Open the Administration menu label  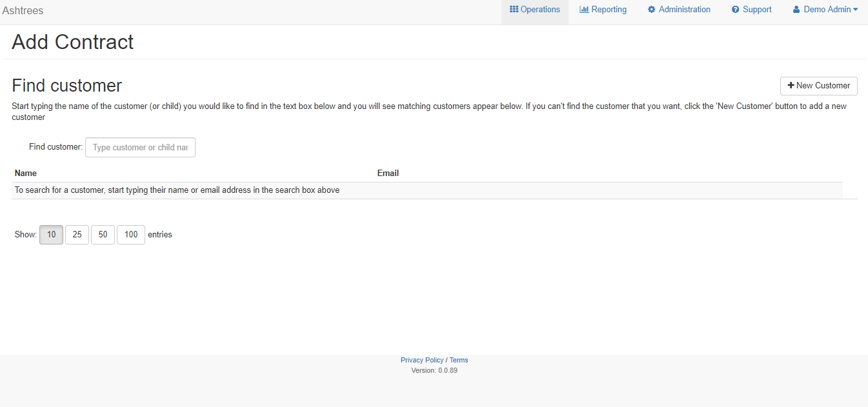[x=684, y=10]
